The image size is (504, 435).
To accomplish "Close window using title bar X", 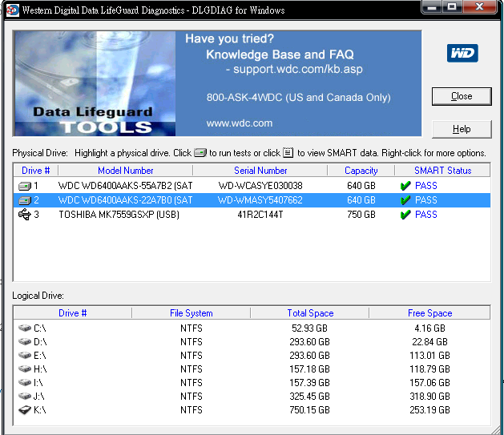I will (x=480, y=6).
